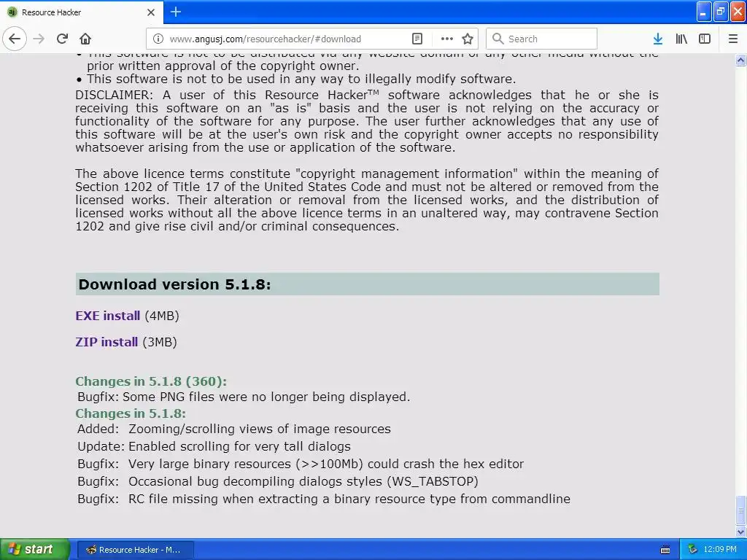This screenshot has height=560, width=747.
Task: Click scrollbar down arrow
Action: [x=740, y=532]
